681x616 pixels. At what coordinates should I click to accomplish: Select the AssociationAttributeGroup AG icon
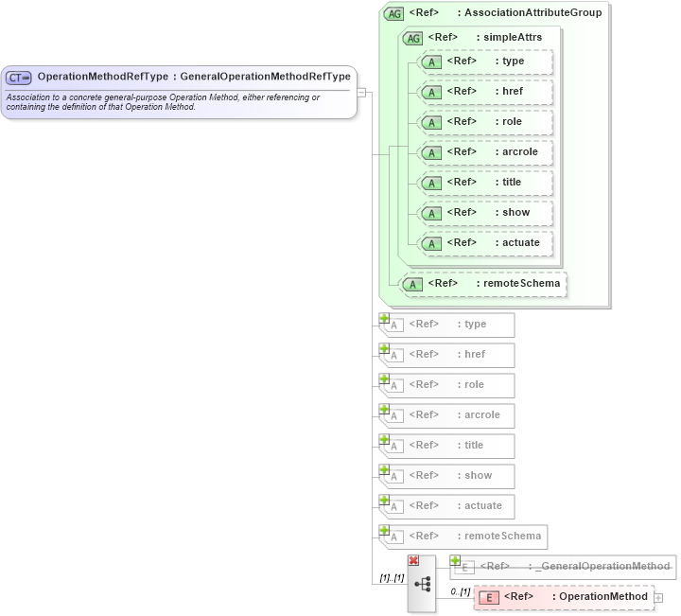click(x=393, y=14)
